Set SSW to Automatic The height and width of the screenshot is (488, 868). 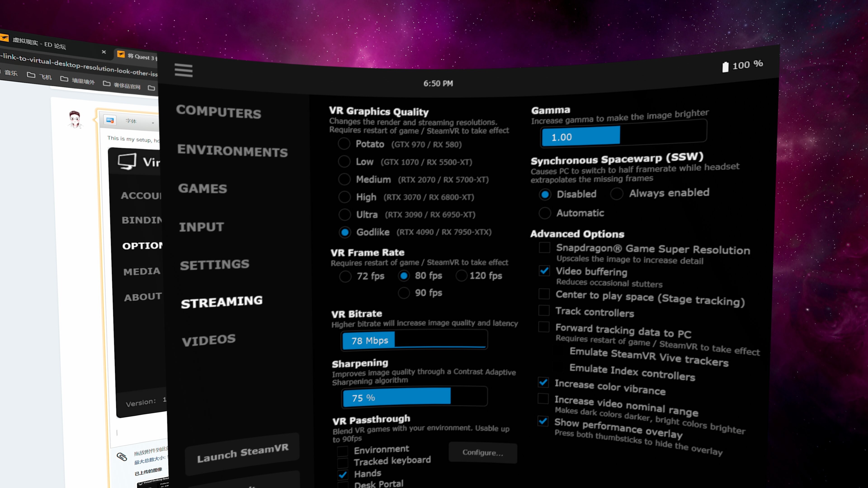[545, 213]
